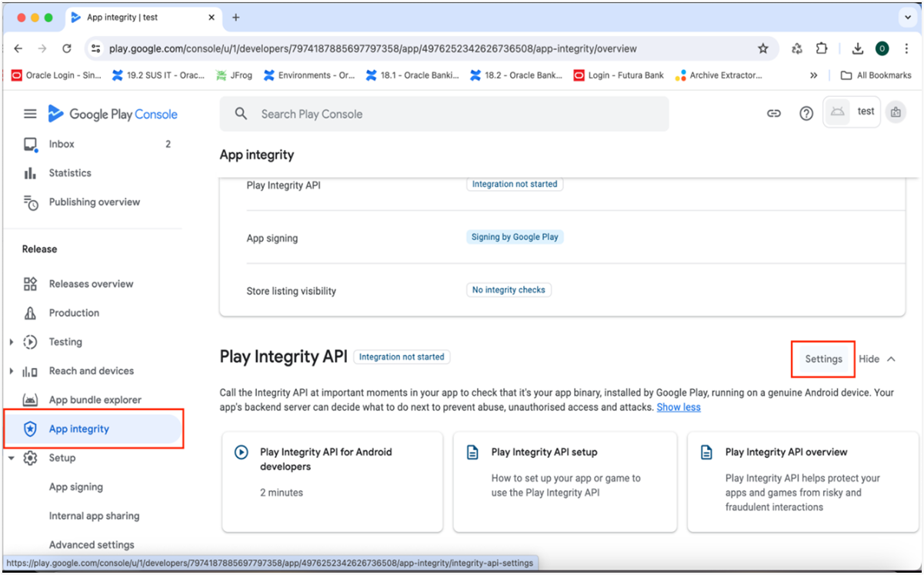Click the Show less link
Image resolution: width=924 pixels, height=575 pixels.
[x=679, y=407]
